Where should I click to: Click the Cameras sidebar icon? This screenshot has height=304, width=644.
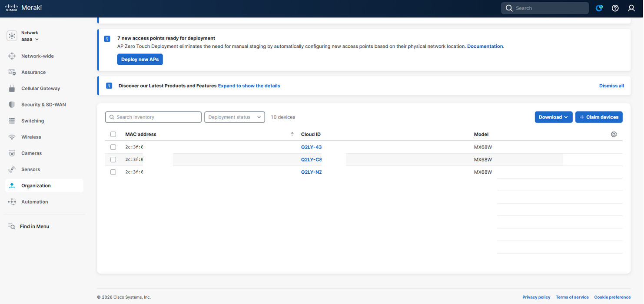[x=12, y=153]
